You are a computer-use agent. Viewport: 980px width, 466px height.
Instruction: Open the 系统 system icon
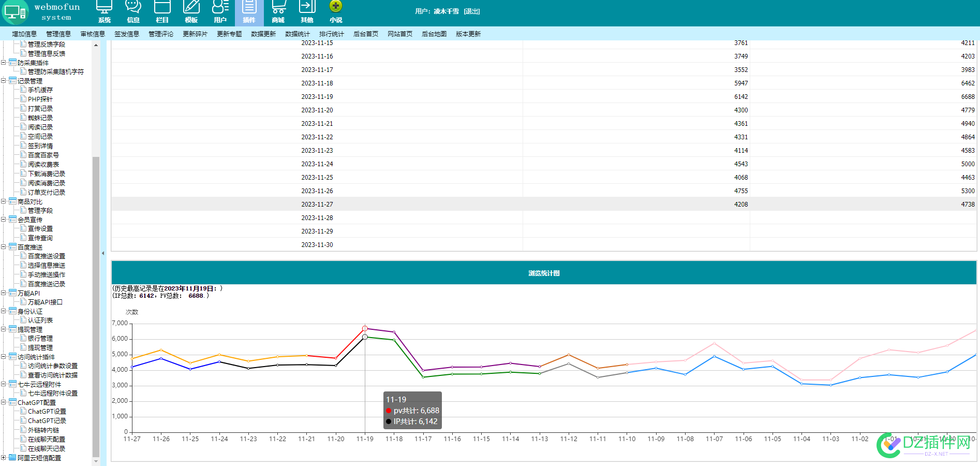pos(105,7)
